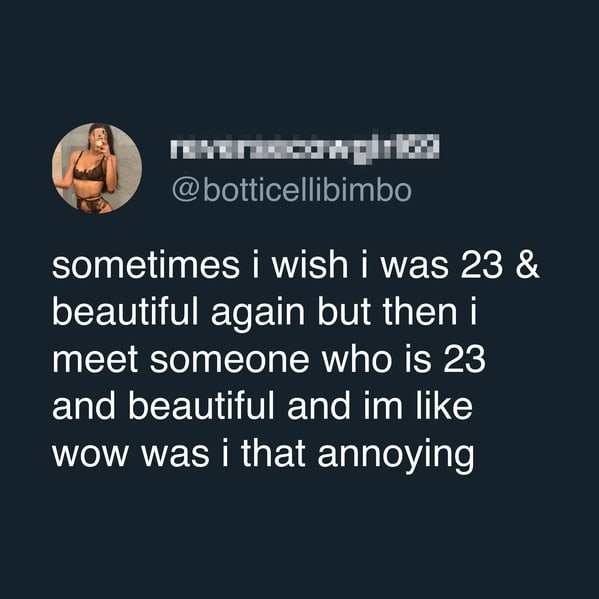Click the line "and beautiful and im like"
The image size is (599, 599).
tap(262, 407)
